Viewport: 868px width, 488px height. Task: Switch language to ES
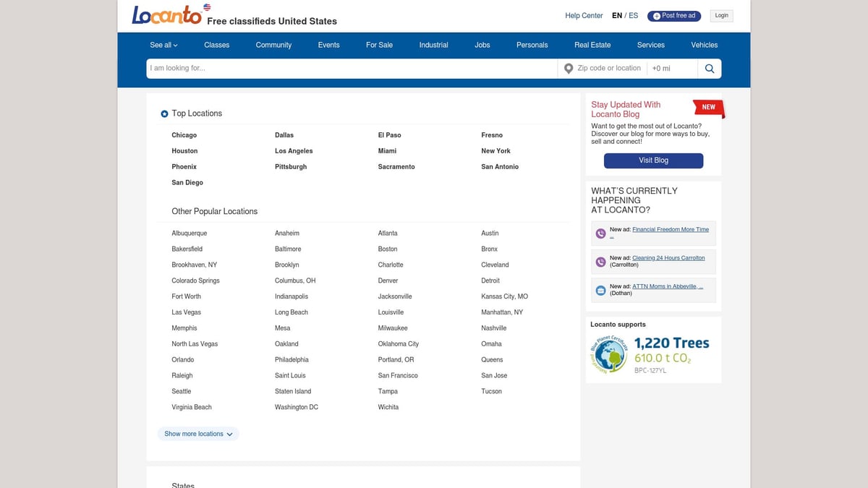coord(633,14)
